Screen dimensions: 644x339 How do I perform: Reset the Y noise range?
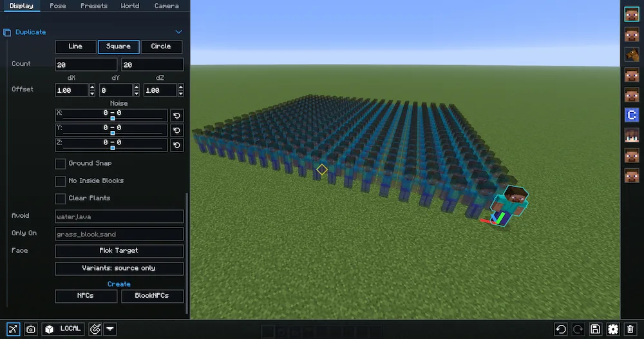176,130
